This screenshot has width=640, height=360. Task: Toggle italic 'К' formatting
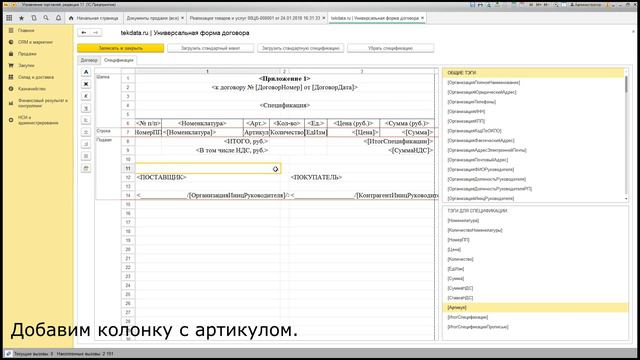[86, 96]
